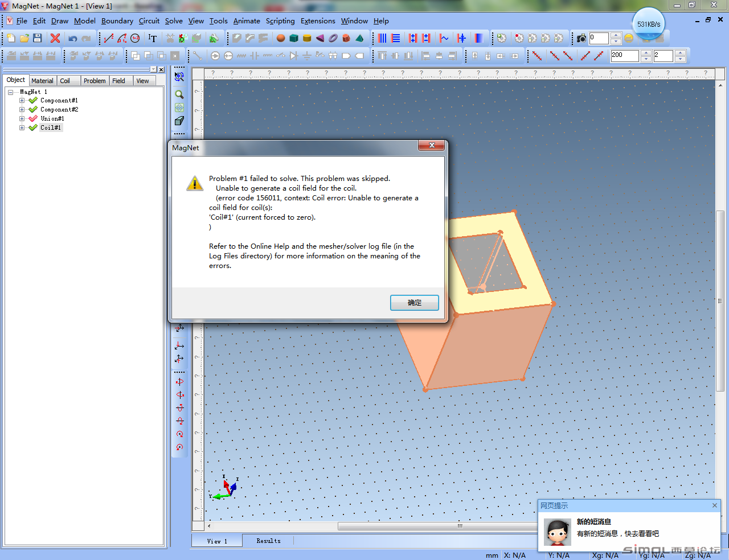Insert a teal block primitive

(x=294, y=38)
